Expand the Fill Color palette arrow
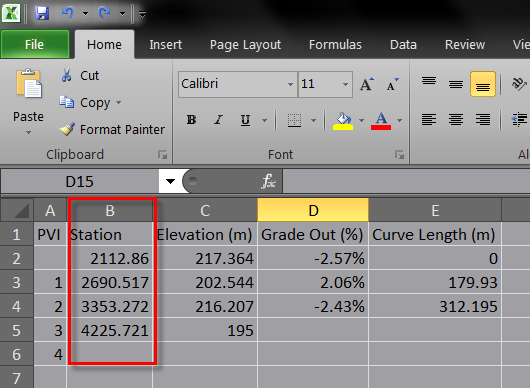 pos(361,120)
